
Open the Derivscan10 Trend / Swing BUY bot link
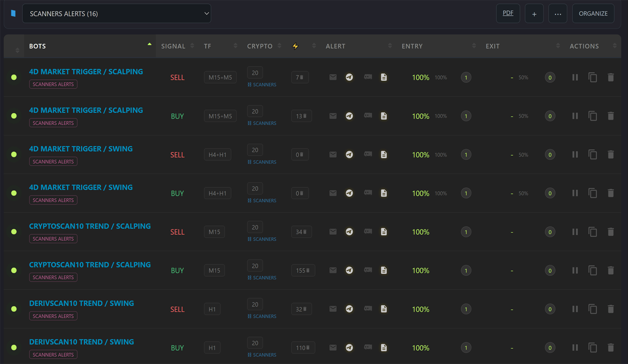tap(82, 342)
